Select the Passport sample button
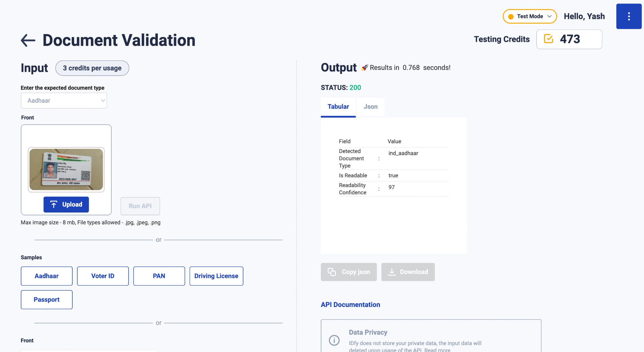Viewport: 644px width, 352px height. coord(47,300)
